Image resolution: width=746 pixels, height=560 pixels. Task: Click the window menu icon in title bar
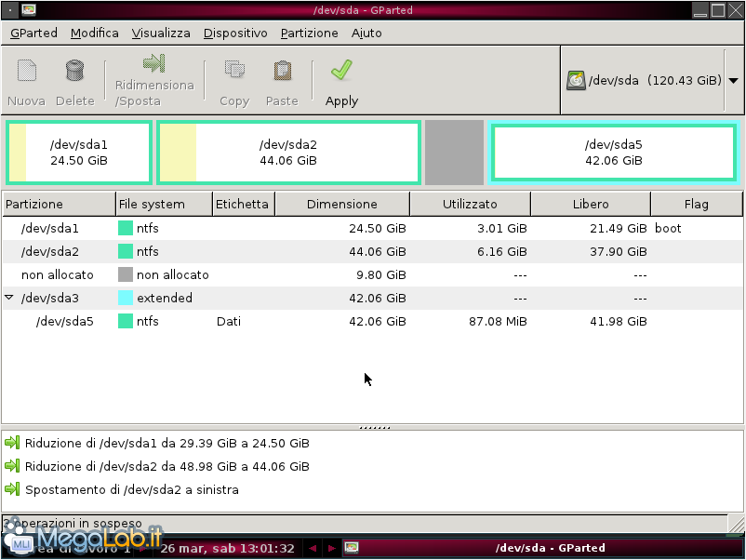pos(29,9)
